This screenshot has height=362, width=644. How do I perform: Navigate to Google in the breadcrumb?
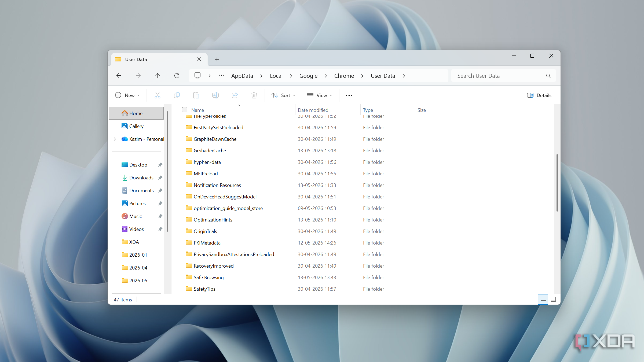click(x=308, y=76)
